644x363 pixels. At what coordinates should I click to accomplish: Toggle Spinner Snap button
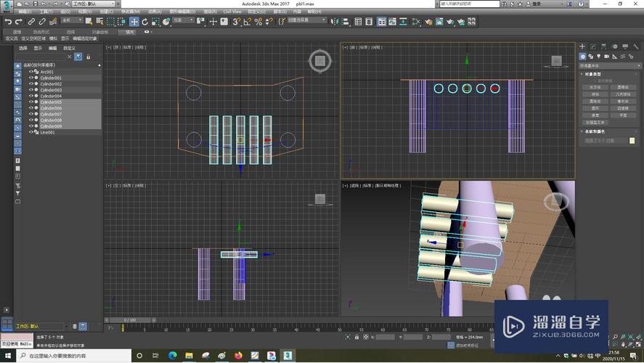point(269,22)
